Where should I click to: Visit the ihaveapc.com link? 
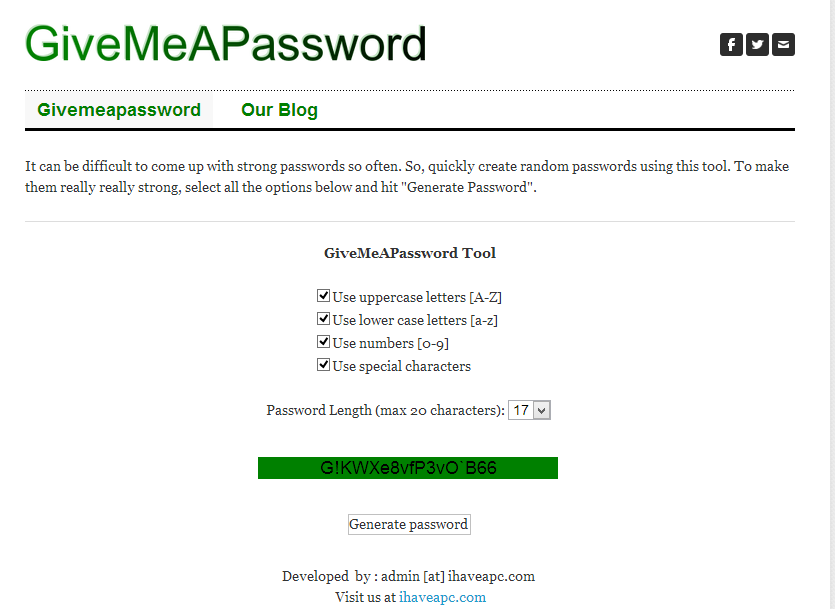pos(443,597)
